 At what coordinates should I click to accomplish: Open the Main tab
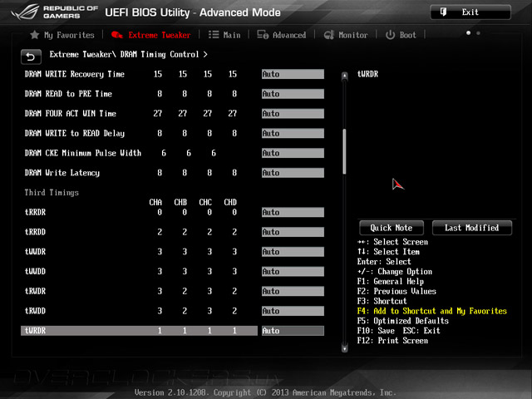pyautogui.click(x=224, y=35)
